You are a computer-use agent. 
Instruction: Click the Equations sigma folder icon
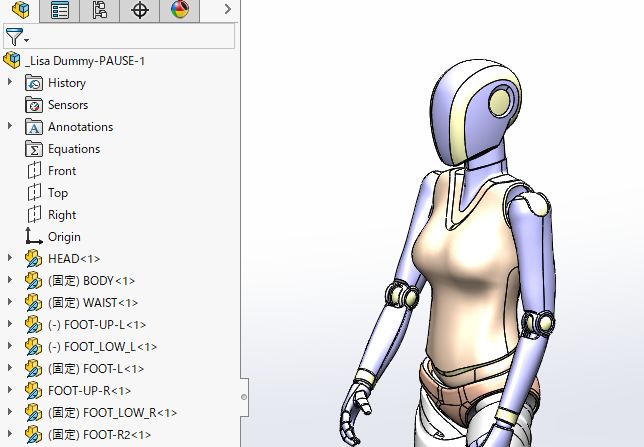(x=34, y=149)
